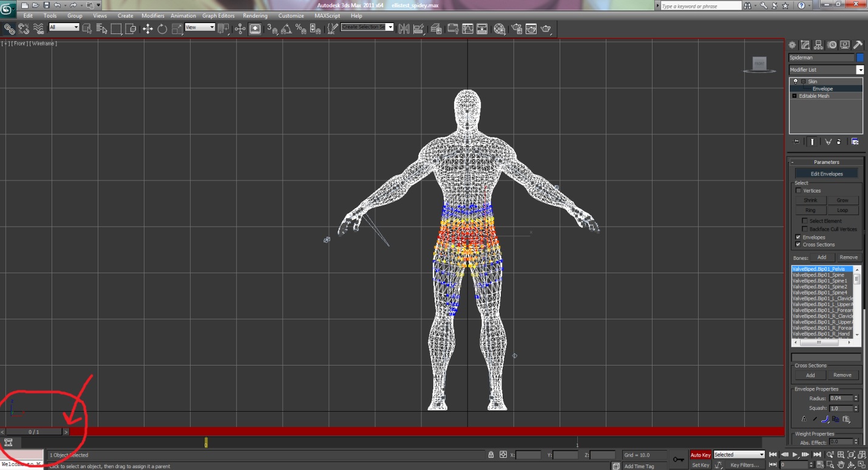Screen dimensions: 868x470
Task: Open the Modifiers menu
Action: pos(152,16)
